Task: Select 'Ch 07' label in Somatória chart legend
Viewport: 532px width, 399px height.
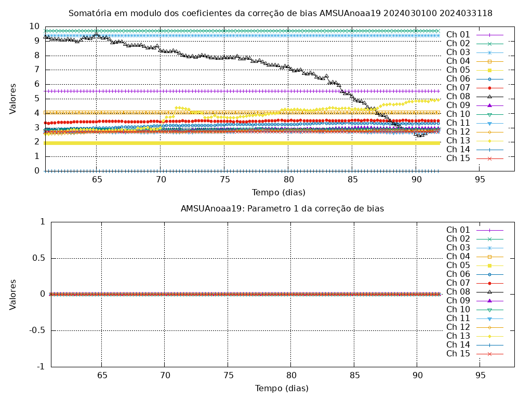Action: point(458,87)
